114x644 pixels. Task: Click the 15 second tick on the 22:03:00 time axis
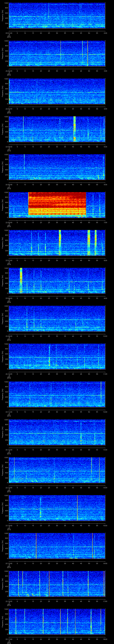click(x=33, y=109)
